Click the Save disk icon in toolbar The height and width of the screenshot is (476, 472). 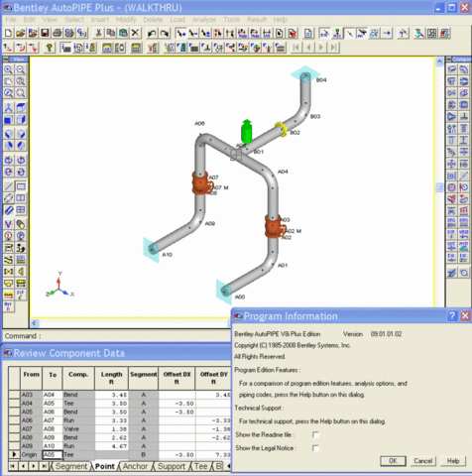pyautogui.click(x=45, y=33)
